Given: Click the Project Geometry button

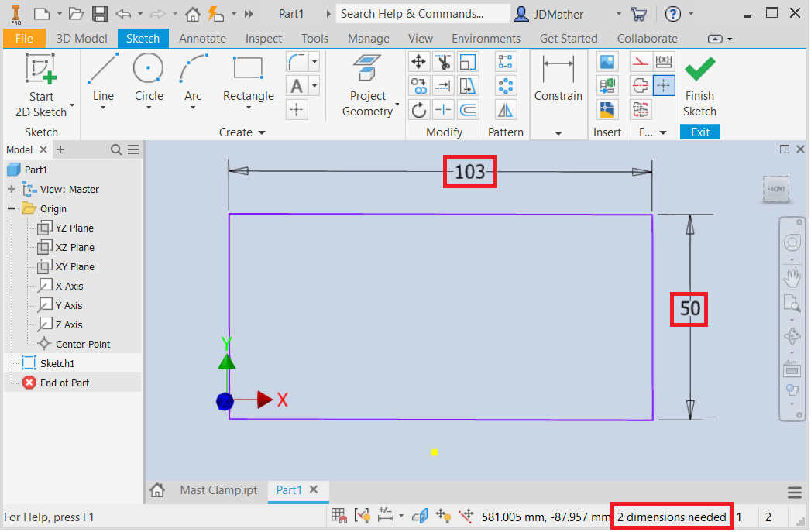Looking at the screenshot, I should pyautogui.click(x=368, y=86).
